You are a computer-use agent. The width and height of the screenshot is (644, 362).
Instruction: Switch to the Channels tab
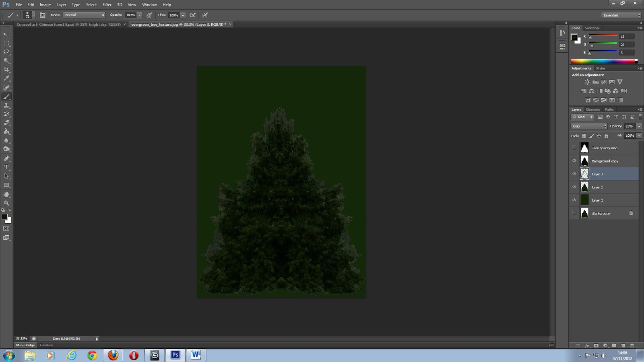[x=592, y=109]
